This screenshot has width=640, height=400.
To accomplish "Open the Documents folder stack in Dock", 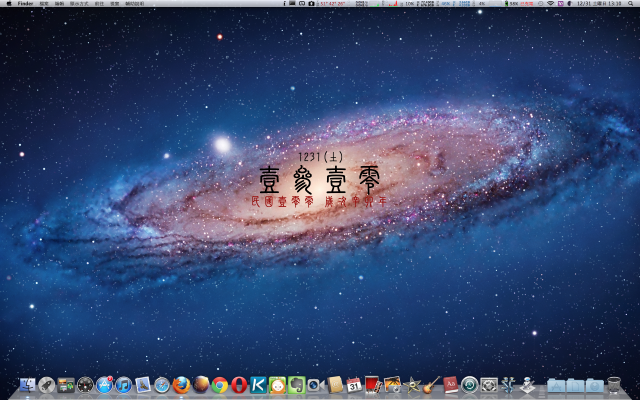I will [575, 385].
